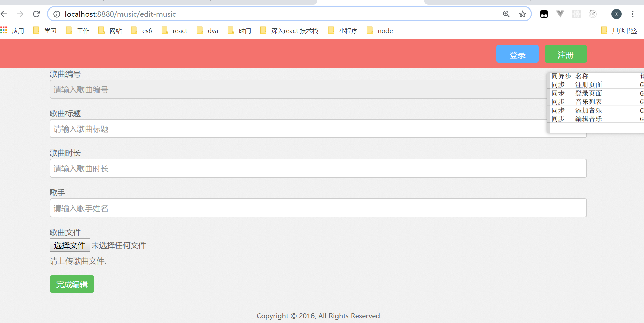This screenshot has height=323, width=644.
Task: Open the profile avatar X
Action: tap(617, 14)
